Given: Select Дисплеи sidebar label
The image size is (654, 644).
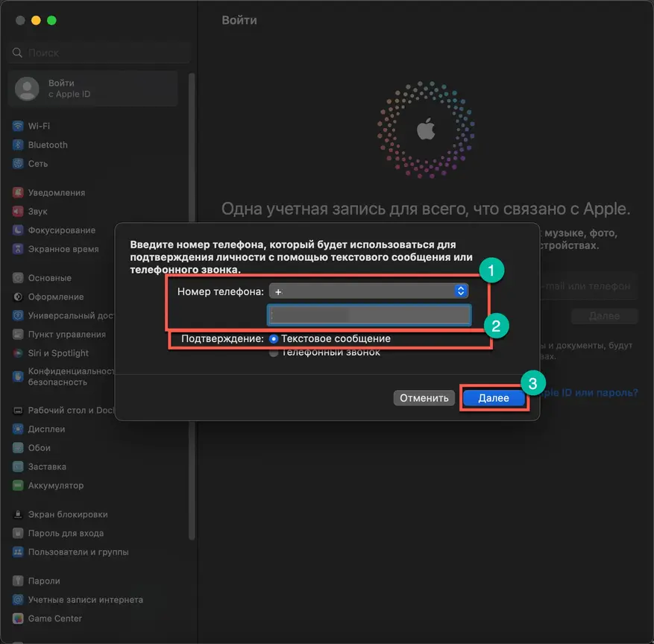Looking at the screenshot, I should [47, 429].
